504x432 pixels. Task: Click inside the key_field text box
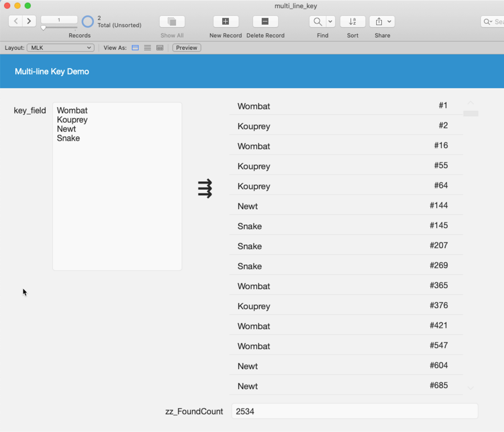[117, 186]
